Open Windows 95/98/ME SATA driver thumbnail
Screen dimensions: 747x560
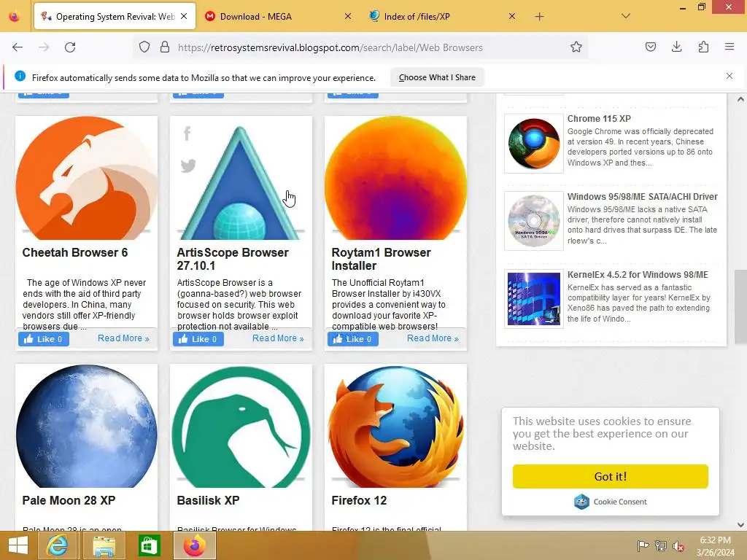coord(533,221)
